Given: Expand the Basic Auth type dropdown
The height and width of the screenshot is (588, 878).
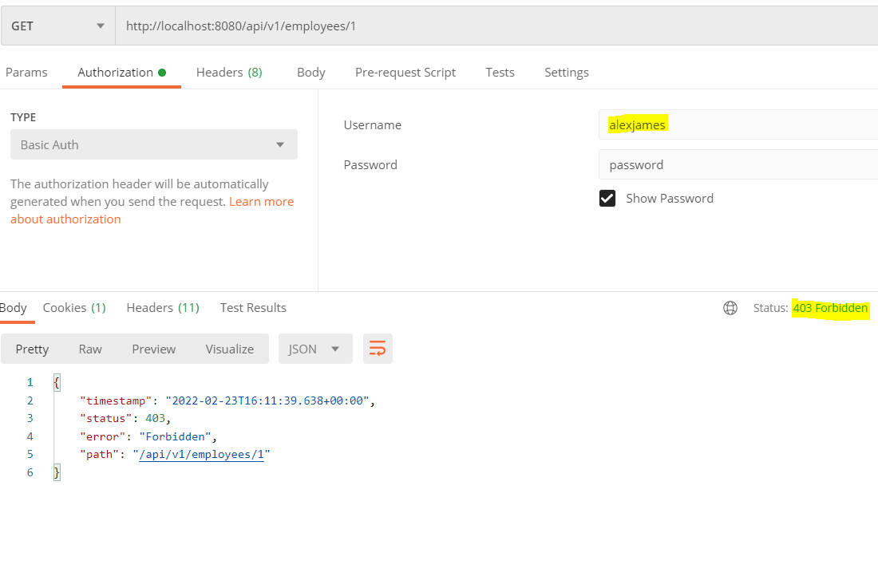Looking at the screenshot, I should pyautogui.click(x=153, y=144).
